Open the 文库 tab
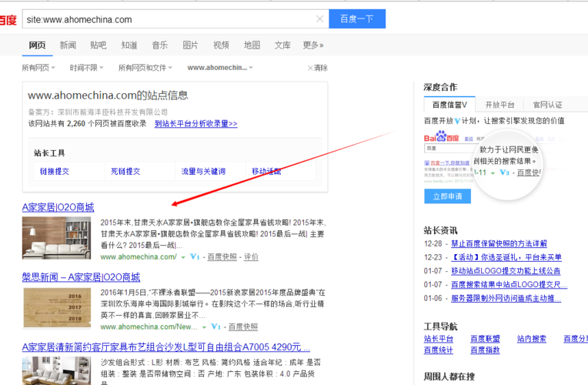Viewport: 588px width, 385px height. coord(282,45)
